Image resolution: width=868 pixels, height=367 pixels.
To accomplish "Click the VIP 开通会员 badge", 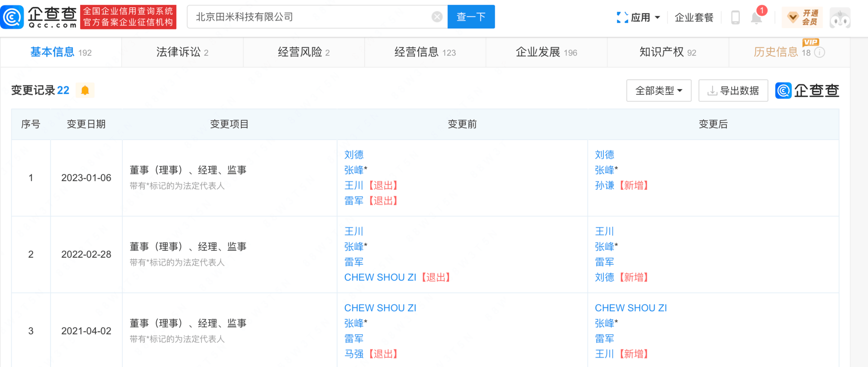I will (x=803, y=18).
